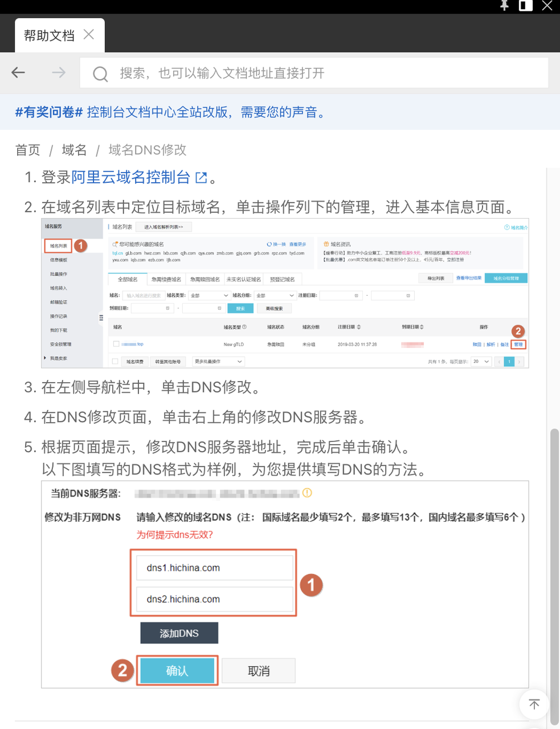Go back with the left arrow

pyautogui.click(x=18, y=72)
